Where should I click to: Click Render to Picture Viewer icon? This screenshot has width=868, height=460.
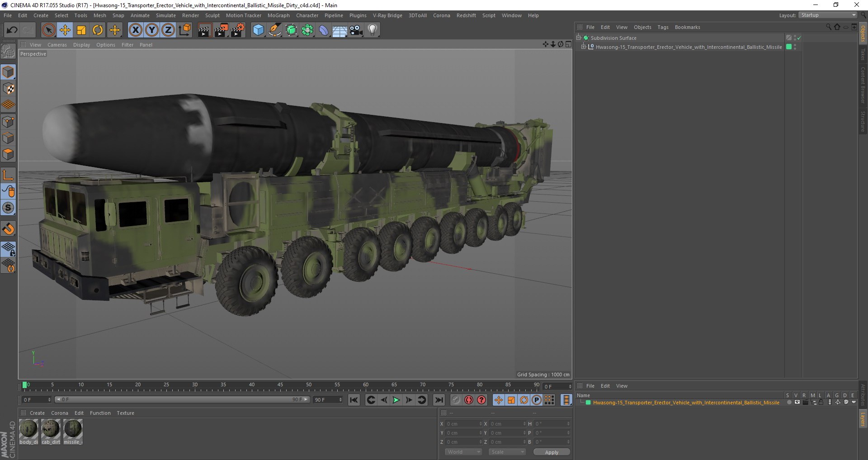pos(221,30)
